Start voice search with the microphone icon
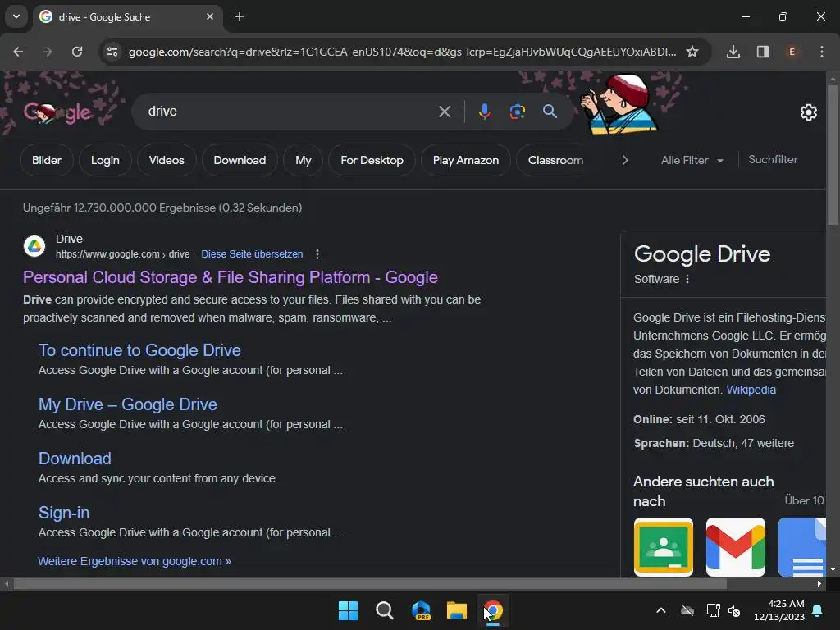The width and height of the screenshot is (840, 630). [484, 112]
